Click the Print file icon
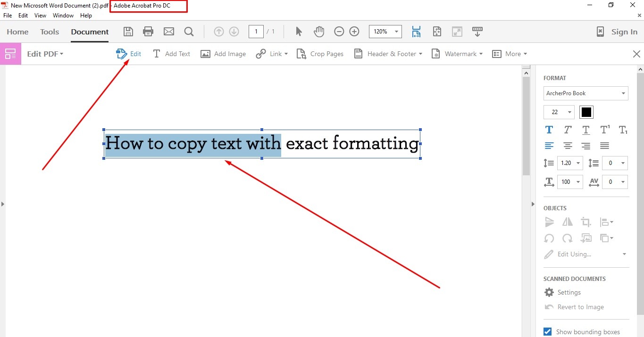Screen dimensions: 644x337 148,32
